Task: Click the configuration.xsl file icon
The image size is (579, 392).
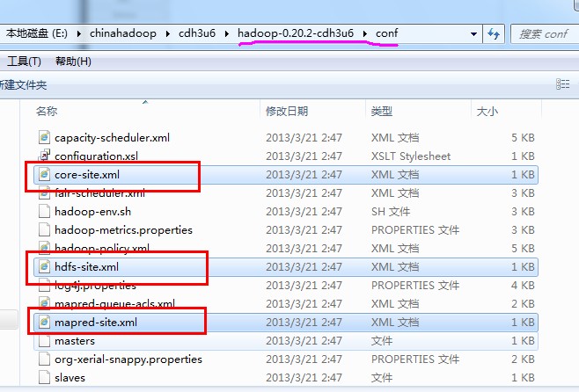Action: (44, 156)
